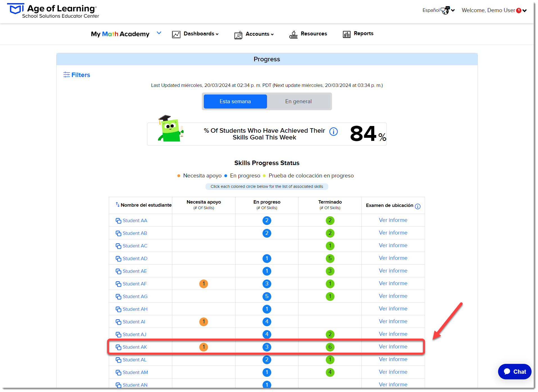538x392 pixels.
Task: Click the Terminado column header
Action: pos(330,205)
